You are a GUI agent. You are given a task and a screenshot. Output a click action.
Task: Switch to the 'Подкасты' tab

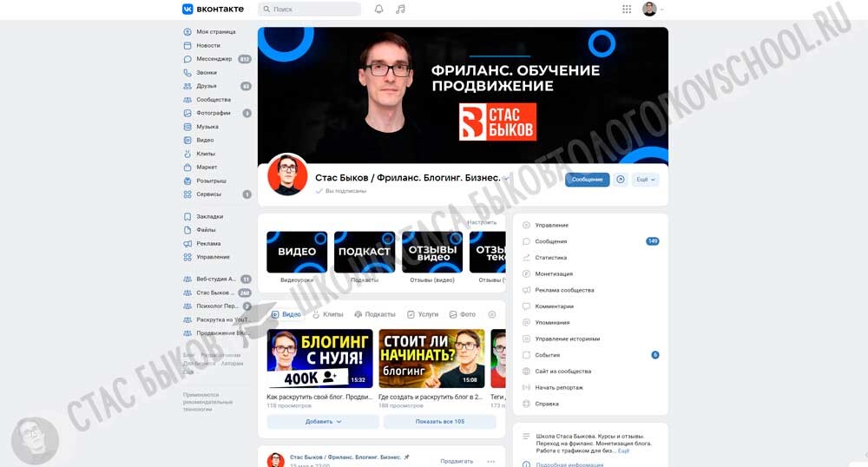coord(374,314)
